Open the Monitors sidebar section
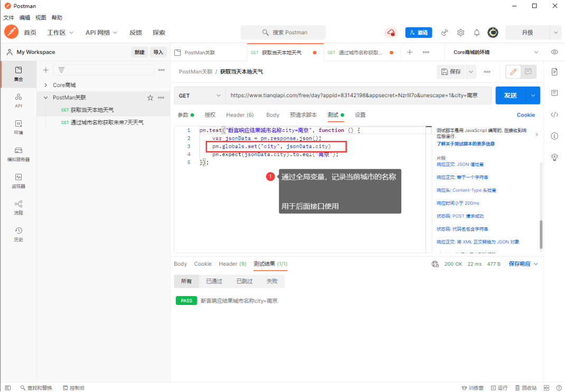 coord(18,181)
